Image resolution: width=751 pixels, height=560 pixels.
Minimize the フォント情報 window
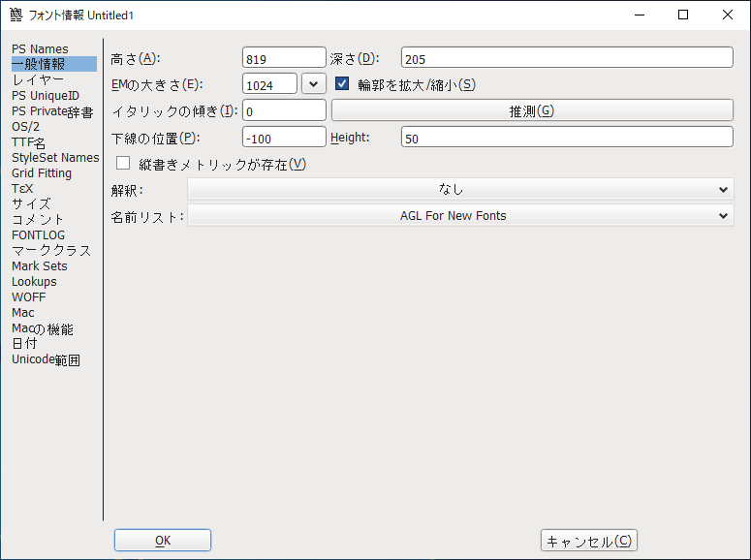coord(640,15)
